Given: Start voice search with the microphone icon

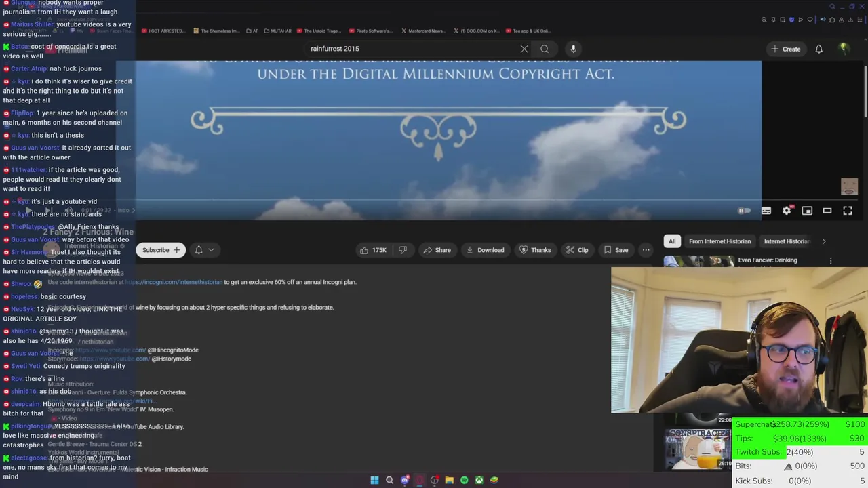Looking at the screenshot, I should point(573,49).
